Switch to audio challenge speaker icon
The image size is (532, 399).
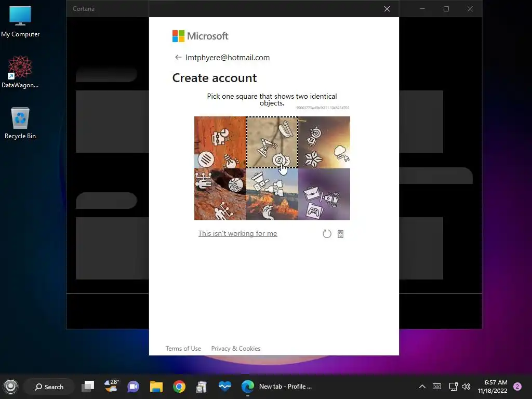341,234
